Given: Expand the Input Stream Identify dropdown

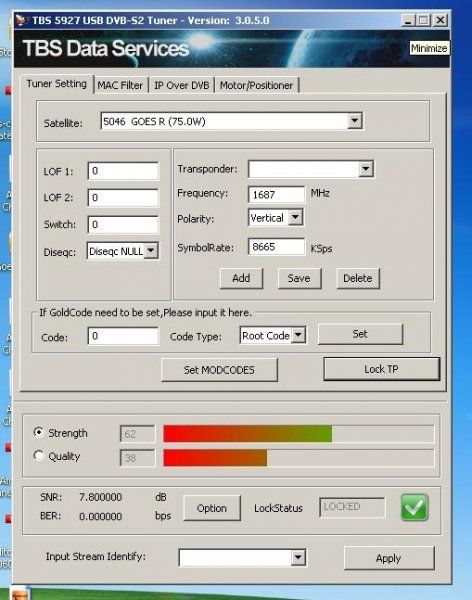Looking at the screenshot, I should (x=298, y=558).
